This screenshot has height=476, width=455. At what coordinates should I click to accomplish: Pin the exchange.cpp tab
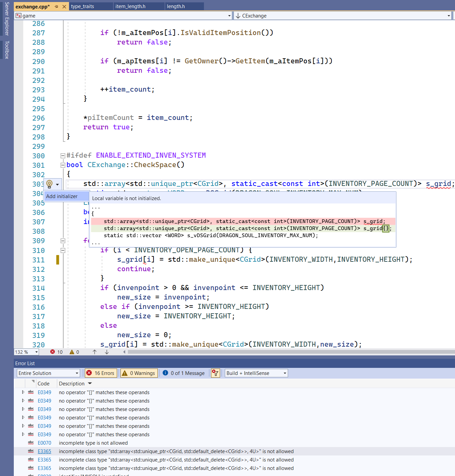56,6
